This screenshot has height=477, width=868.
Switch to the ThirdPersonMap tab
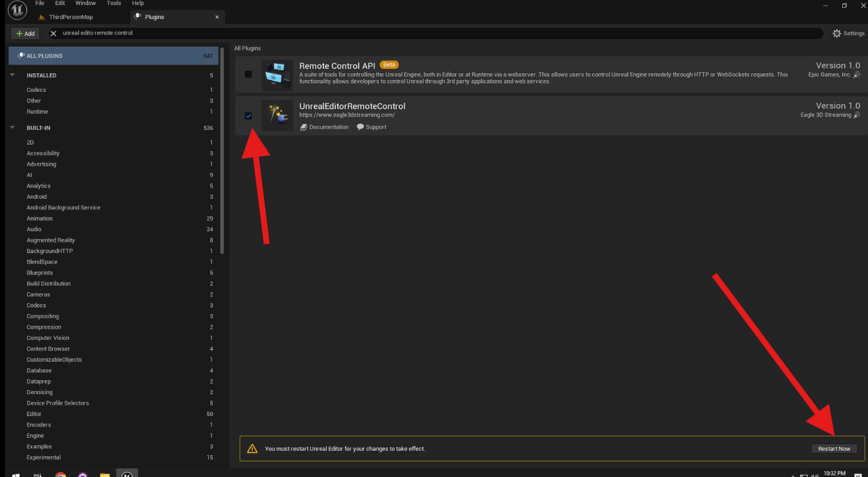coord(70,17)
